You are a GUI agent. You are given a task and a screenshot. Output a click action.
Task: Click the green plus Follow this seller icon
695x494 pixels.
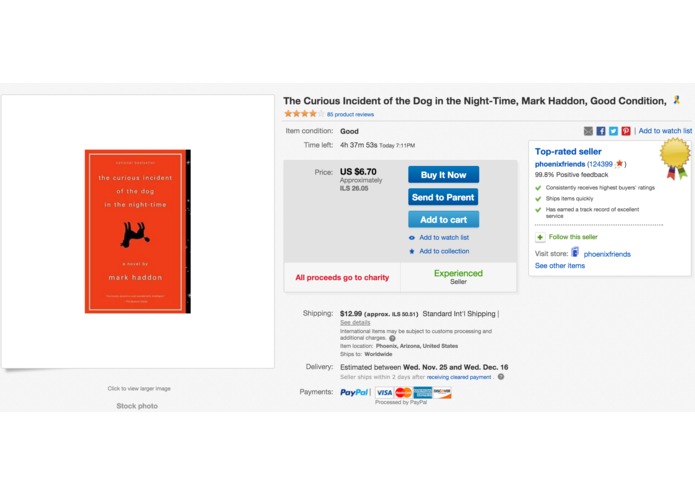coord(540,237)
